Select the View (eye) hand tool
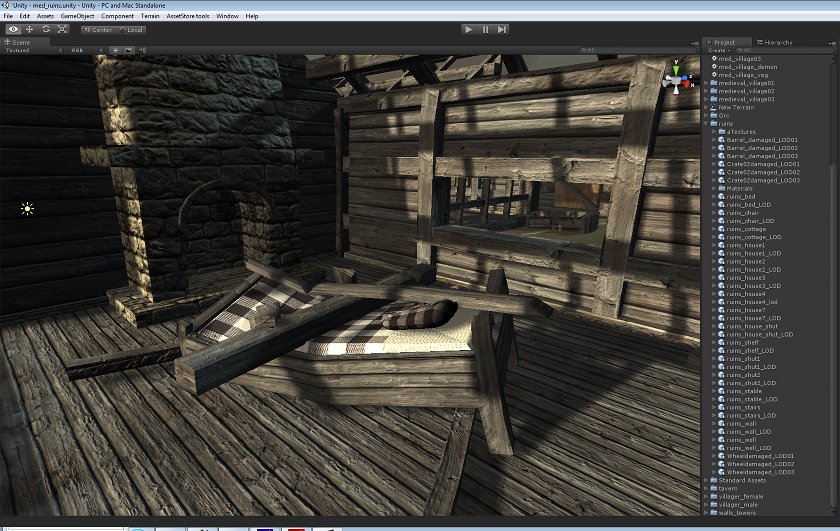The height and width of the screenshot is (531, 840). click(x=13, y=29)
